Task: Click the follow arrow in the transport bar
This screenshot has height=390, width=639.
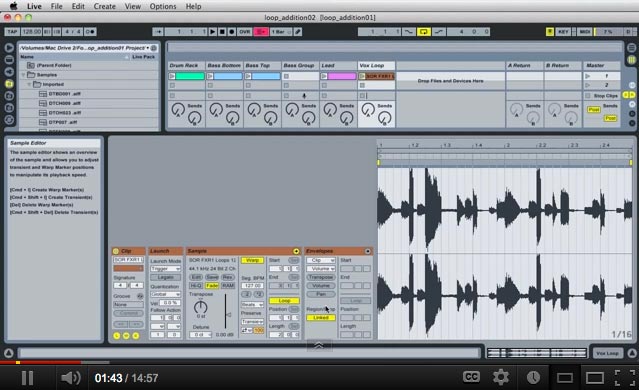Action: pyautogui.click(x=158, y=31)
